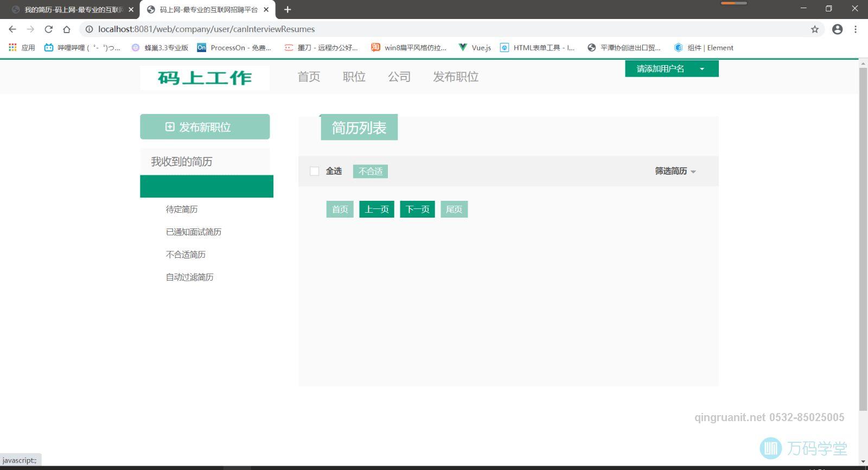Jump to 尾页 last page
Viewport: 868px width, 470px height.
(454, 209)
